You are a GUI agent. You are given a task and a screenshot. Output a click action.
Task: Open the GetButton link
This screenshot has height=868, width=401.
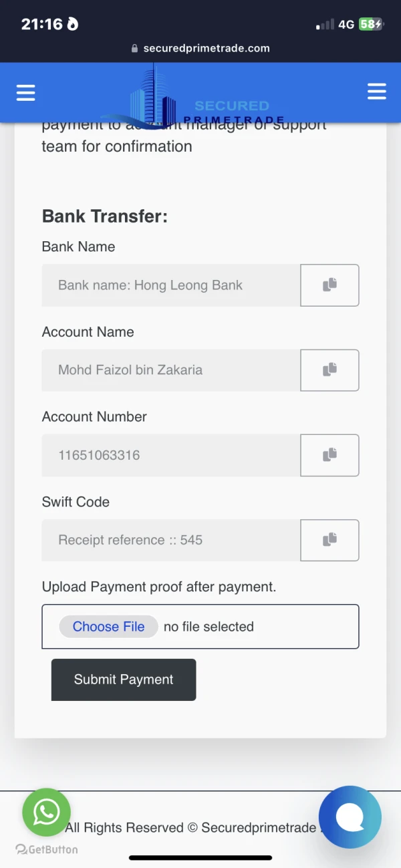pos(47,849)
